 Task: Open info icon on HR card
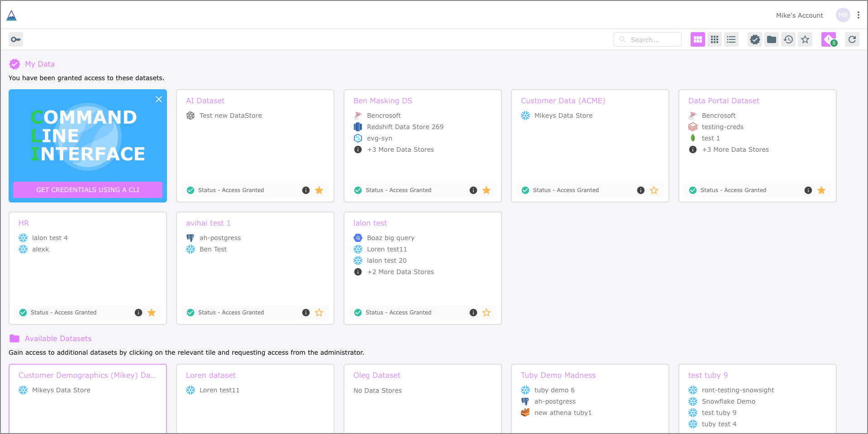138,313
